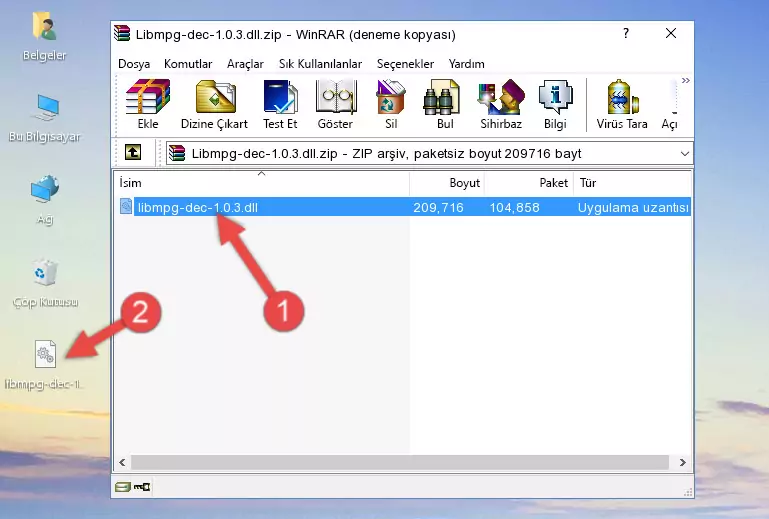This screenshot has height=519, width=769.
Task: Click the partially visible Açıklama toolbar icon
Action: [670, 104]
